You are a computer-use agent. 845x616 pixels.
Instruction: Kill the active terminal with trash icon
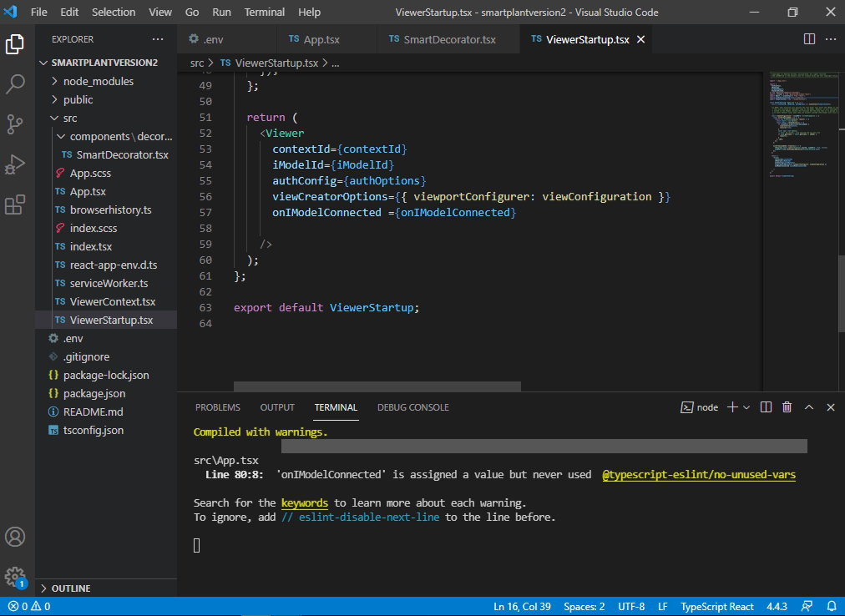pos(786,406)
